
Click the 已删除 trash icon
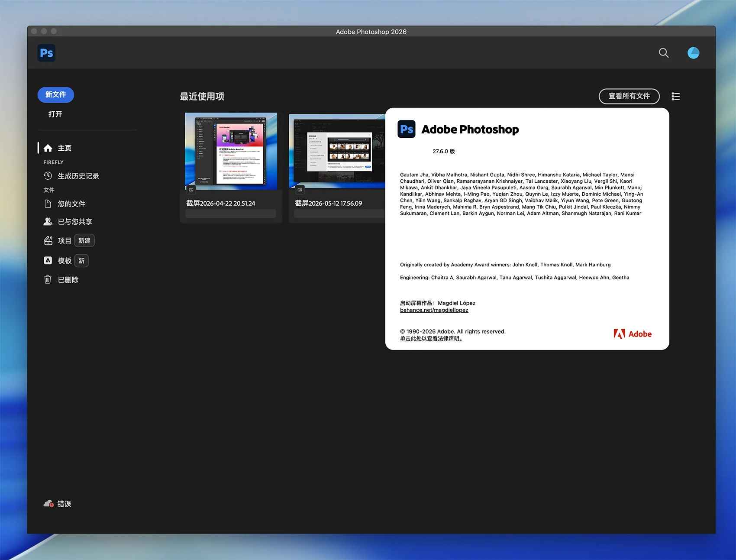pyautogui.click(x=48, y=279)
